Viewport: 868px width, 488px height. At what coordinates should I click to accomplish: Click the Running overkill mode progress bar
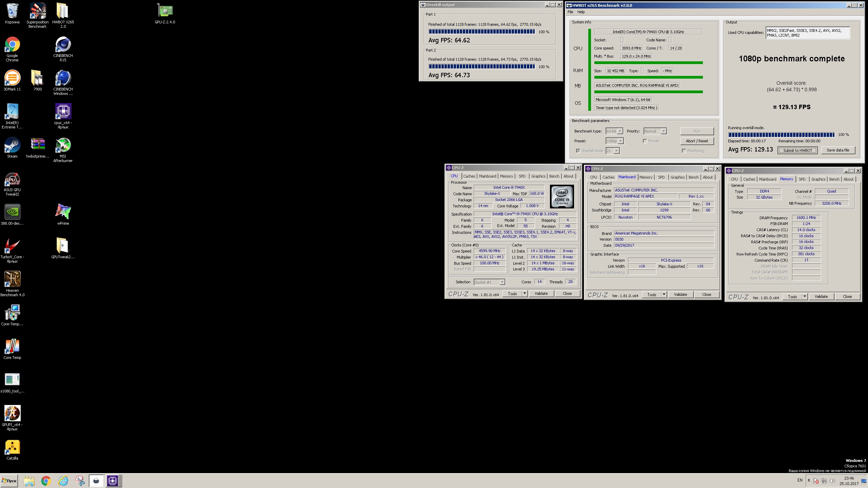coord(781,135)
